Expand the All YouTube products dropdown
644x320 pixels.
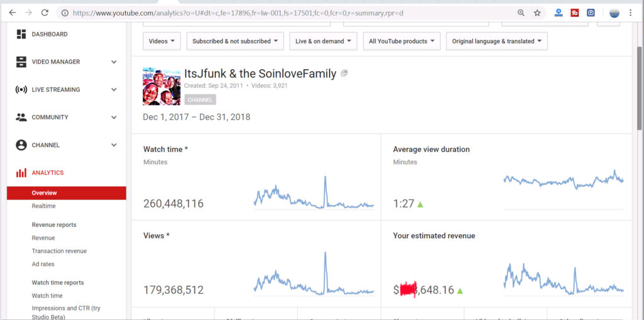pyautogui.click(x=401, y=41)
